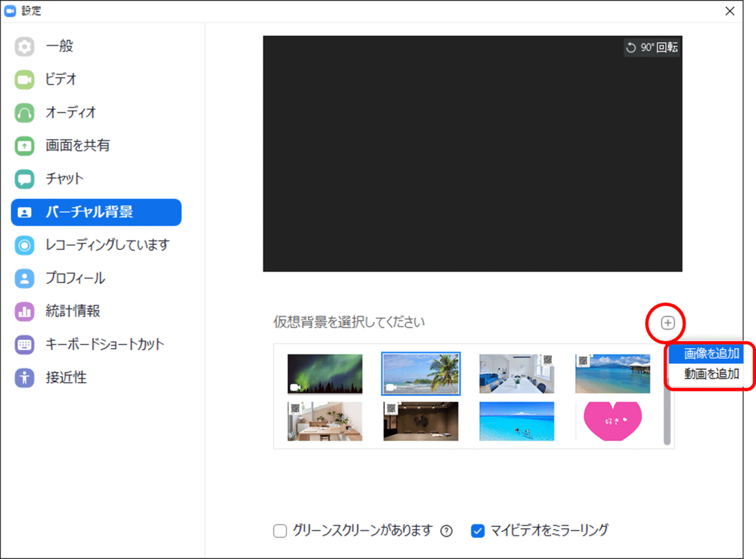
Task: Enable the グリーンスクリーンがあります checkbox
Action: pyautogui.click(x=280, y=531)
